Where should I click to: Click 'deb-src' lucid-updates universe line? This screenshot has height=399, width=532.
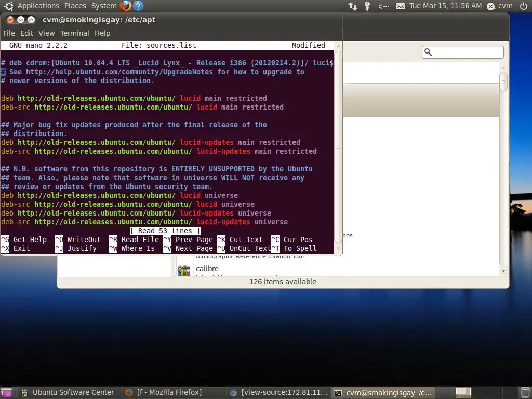(144, 222)
